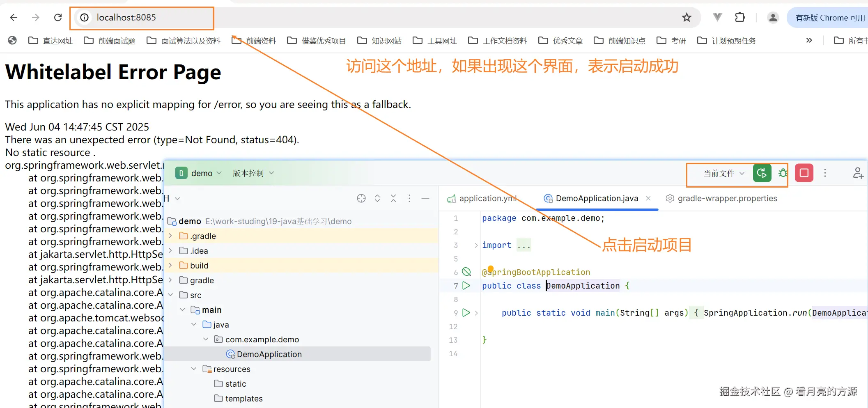Open the 知识网站 bookmark folder

click(x=379, y=41)
